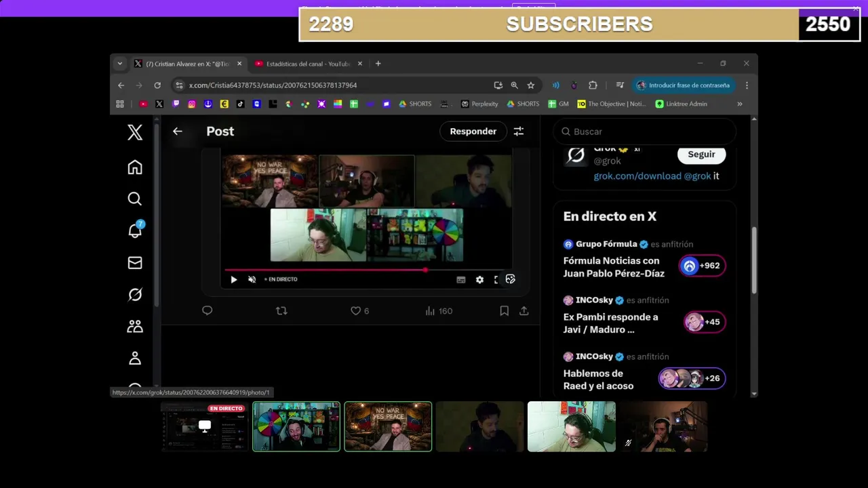The width and height of the screenshot is (868, 488).
Task: Open YouTube bookmark icon
Action: 143,104
